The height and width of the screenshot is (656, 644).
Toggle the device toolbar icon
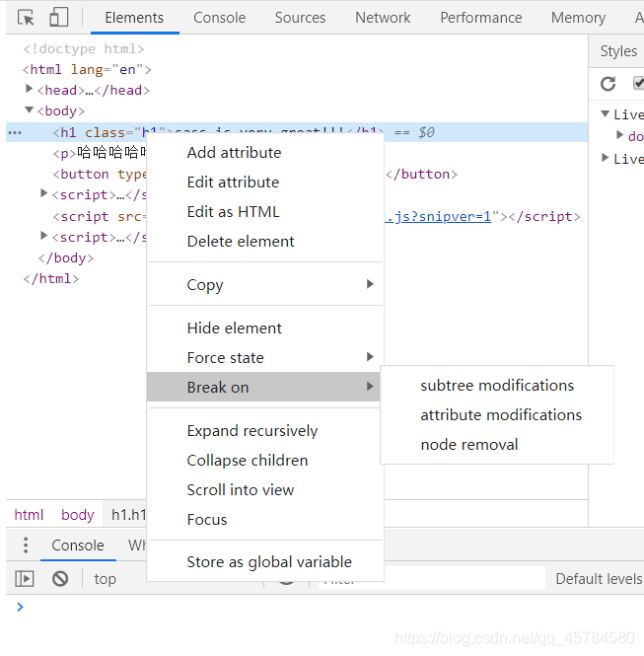point(58,18)
